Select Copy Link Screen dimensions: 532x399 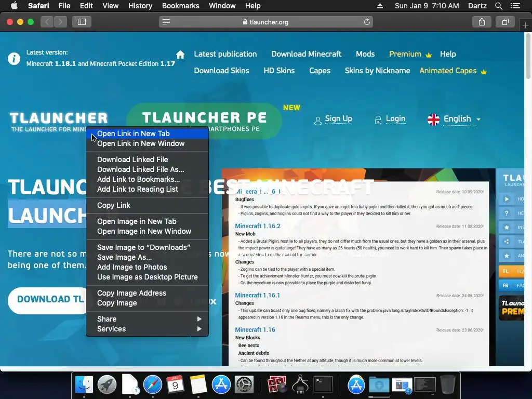tap(147, 205)
